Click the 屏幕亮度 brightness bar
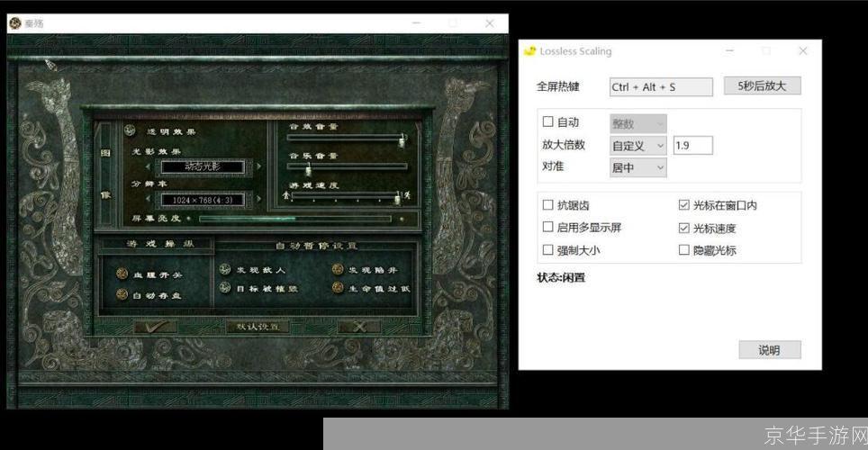Image resolution: width=868 pixels, height=450 pixels. [295, 219]
